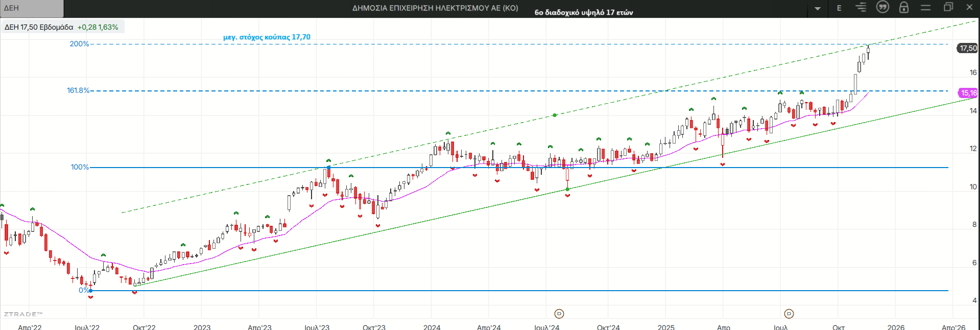Viewport: 980px width, 330px height.
Task: Select the 200% Fibonacci level label
Action: (79, 44)
